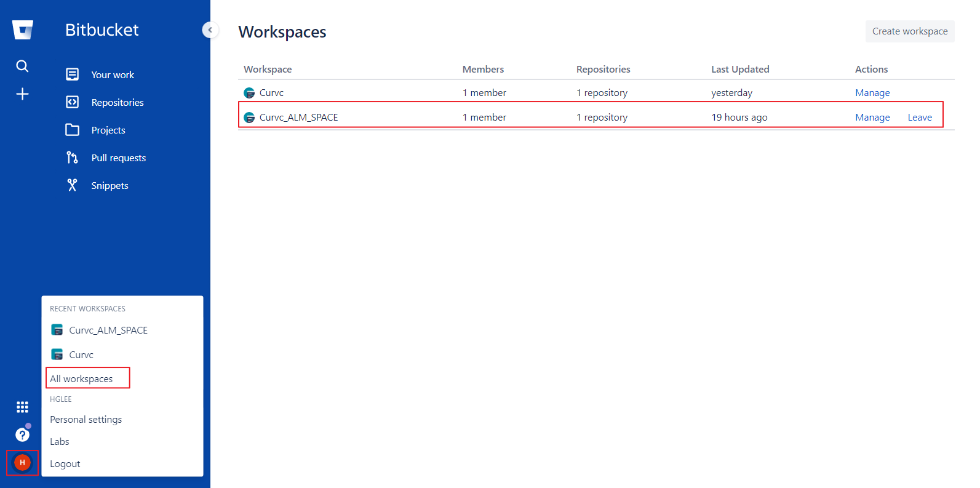The width and height of the screenshot is (980, 488).
Task: Click Leave link for Curvc_ALM_SPACE
Action: click(x=919, y=118)
